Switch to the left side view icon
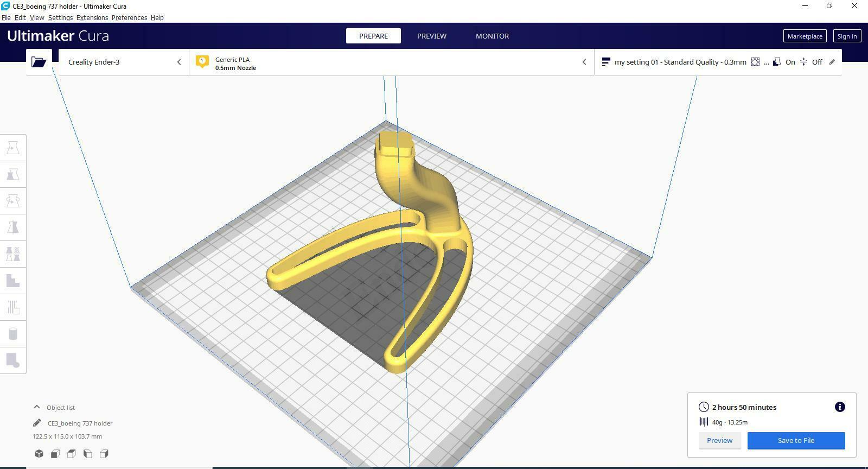The image size is (868, 469). (x=88, y=454)
